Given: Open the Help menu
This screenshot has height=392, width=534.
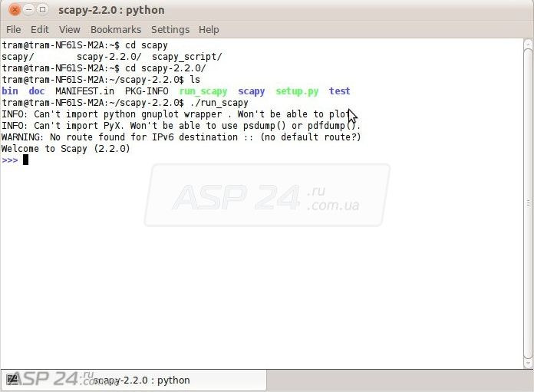Looking at the screenshot, I should tap(209, 30).
